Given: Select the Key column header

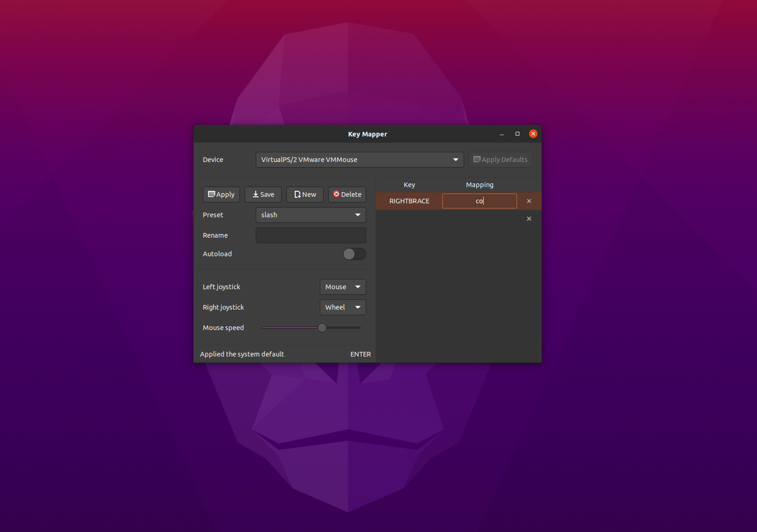Looking at the screenshot, I should pos(409,184).
